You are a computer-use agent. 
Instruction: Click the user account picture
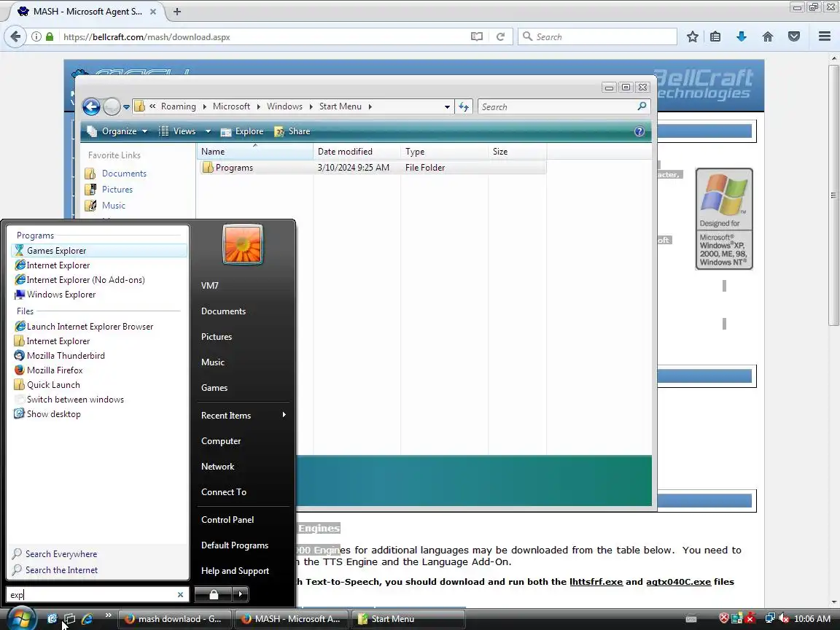coord(243,244)
